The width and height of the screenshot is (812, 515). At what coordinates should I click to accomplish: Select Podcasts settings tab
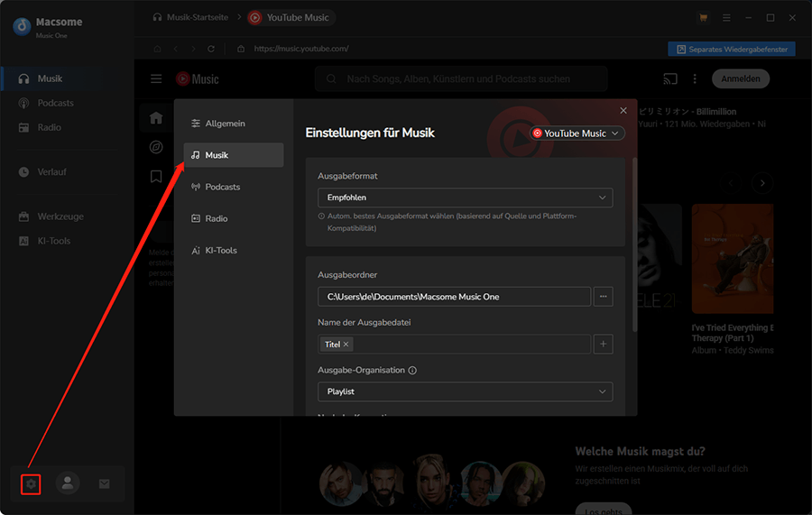234,187
